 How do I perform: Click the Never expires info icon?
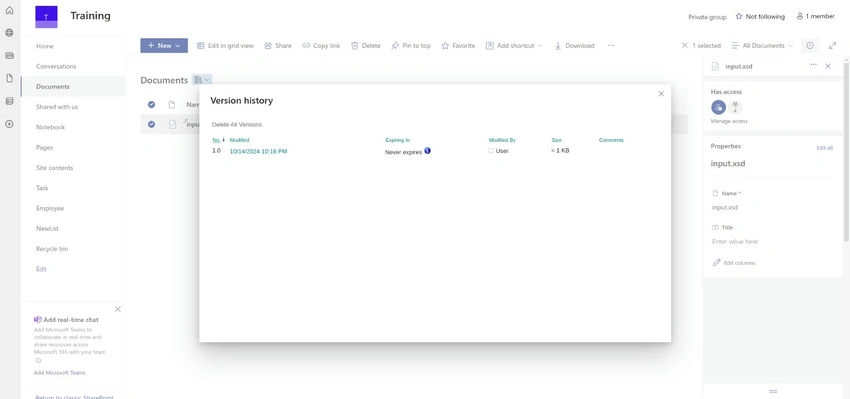(427, 151)
